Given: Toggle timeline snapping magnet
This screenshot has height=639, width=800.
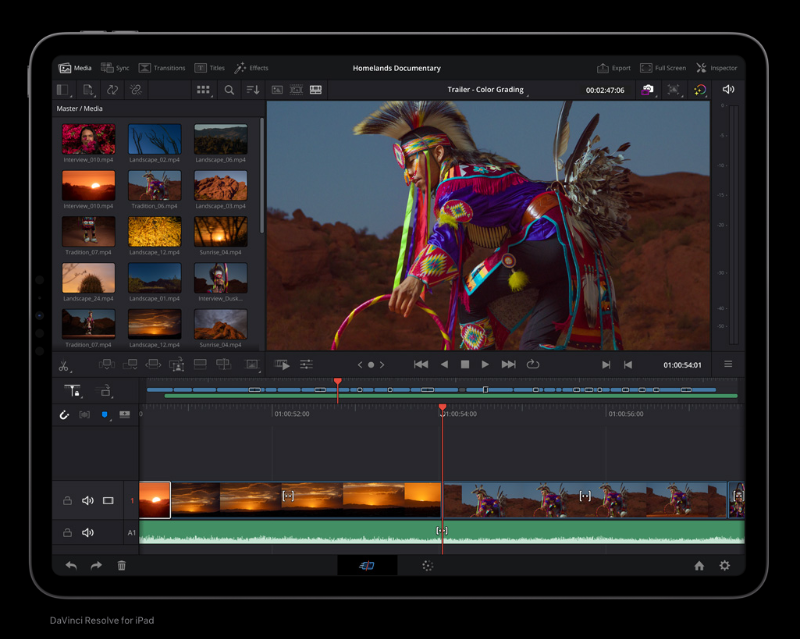Looking at the screenshot, I should pos(65,415).
